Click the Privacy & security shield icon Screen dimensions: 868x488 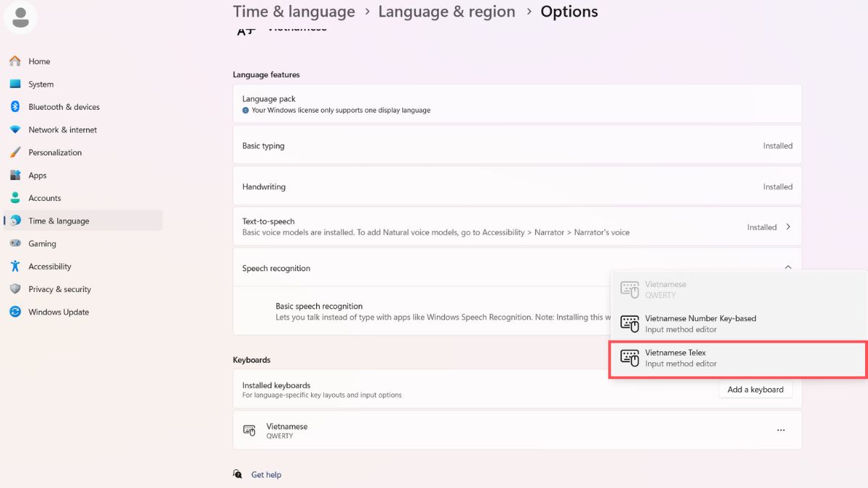pos(15,289)
